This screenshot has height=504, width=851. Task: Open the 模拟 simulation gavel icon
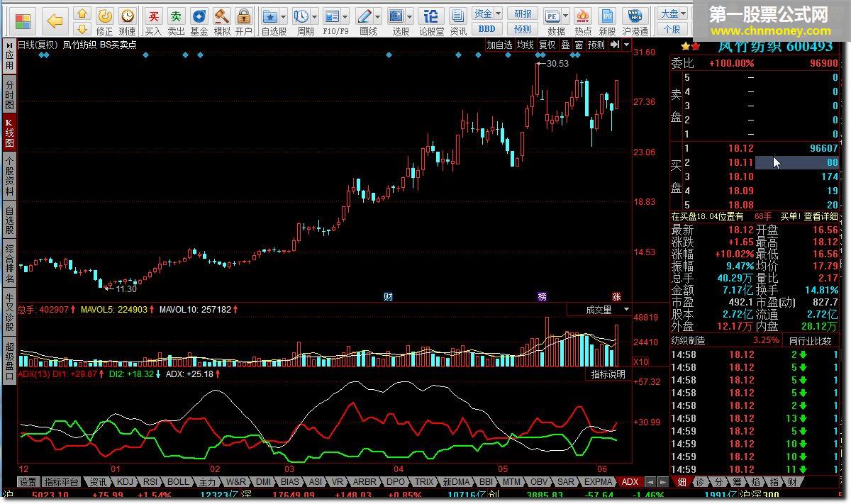[x=222, y=21]
